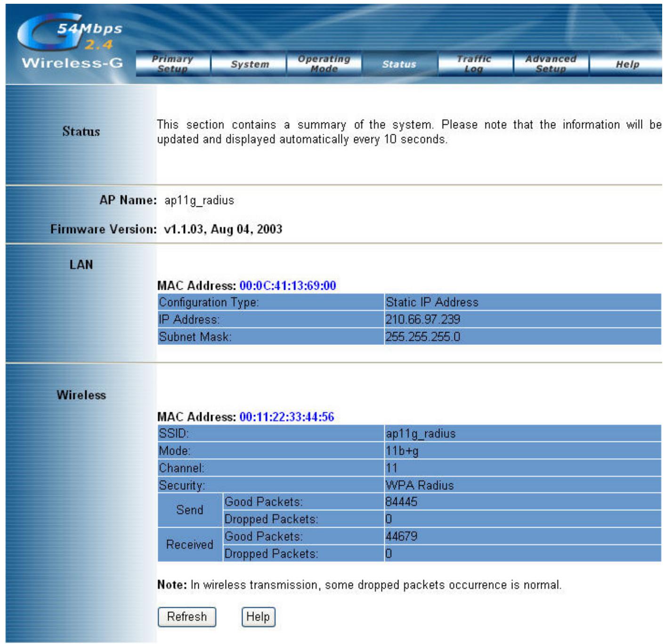This screenshot has height=644, width=665.
Task: Click the Help button beside Refresh
Action: click(258, 617)
